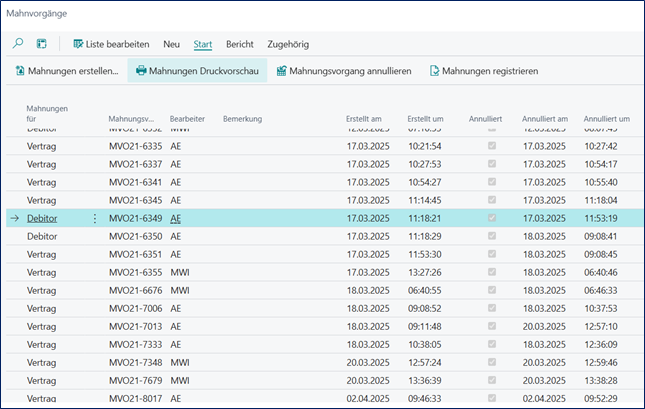Click the Bearbeiter column header
The height and width of the screenshot is (409, 645).
[x=187, y=119]
